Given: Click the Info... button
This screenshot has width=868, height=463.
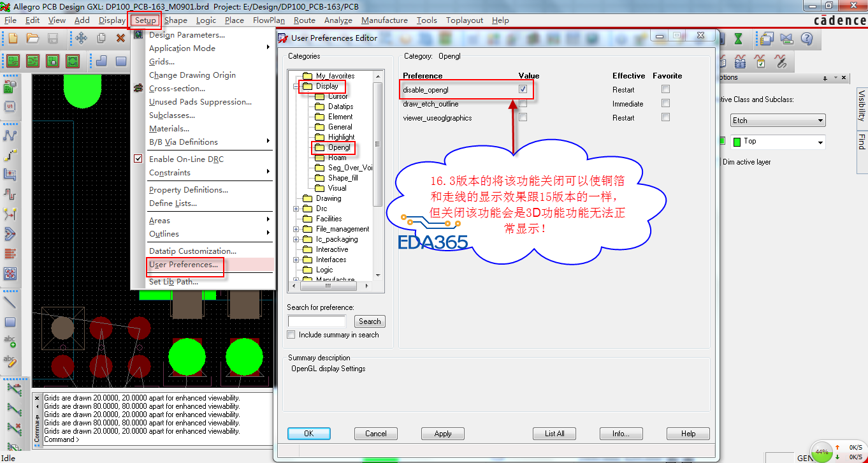Looking at the screenshot, I should (x=621, y=434).
